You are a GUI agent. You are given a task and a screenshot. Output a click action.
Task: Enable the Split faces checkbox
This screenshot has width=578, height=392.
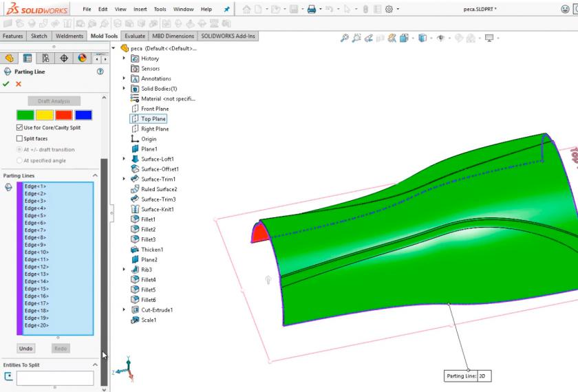point(19,139)
